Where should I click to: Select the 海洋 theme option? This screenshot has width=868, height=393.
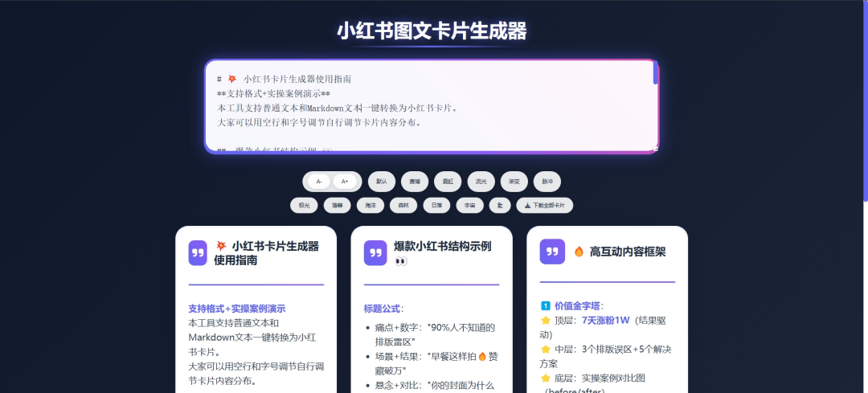(x=371, y=206)
